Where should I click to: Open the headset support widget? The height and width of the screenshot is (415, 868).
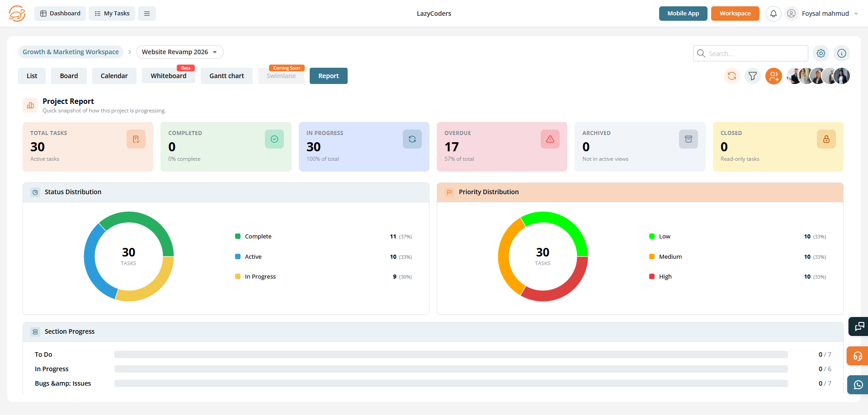[x=858, y=356]
